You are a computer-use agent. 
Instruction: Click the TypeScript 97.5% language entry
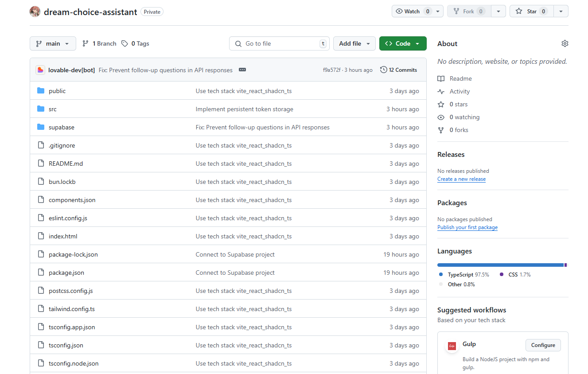(464, 275)
